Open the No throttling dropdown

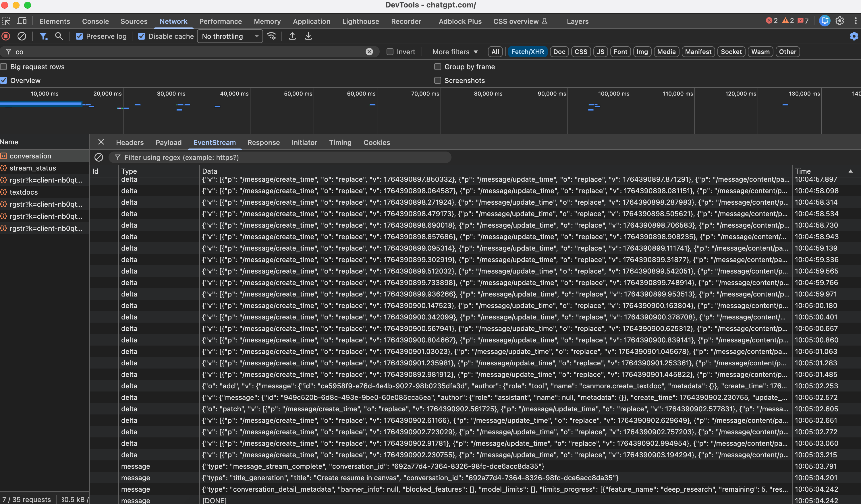(x=229, y=36)
